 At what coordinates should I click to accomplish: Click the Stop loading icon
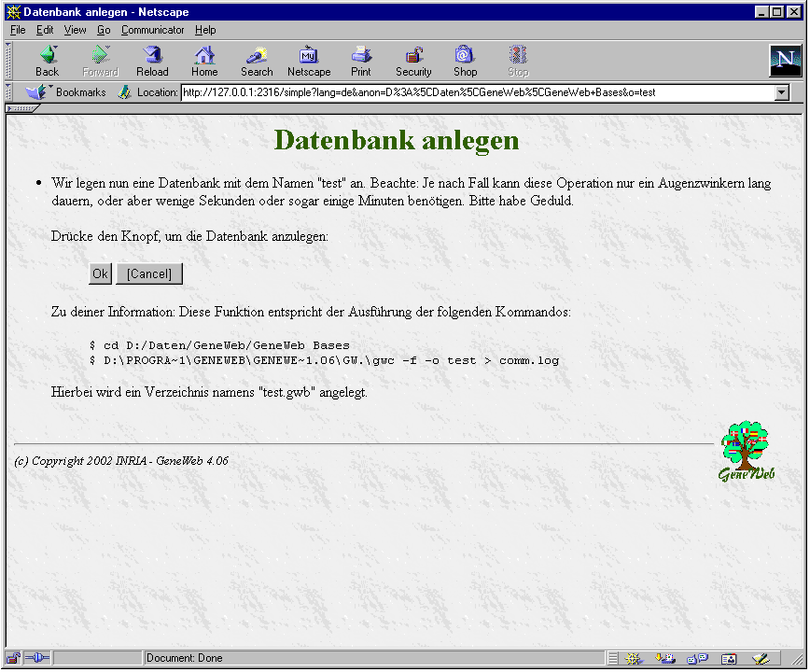[x=518, y=62]
